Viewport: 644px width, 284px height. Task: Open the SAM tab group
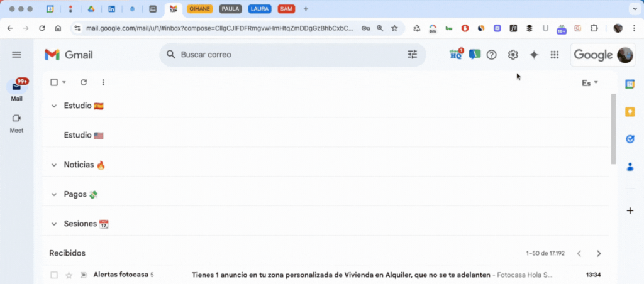coord(286,9)
